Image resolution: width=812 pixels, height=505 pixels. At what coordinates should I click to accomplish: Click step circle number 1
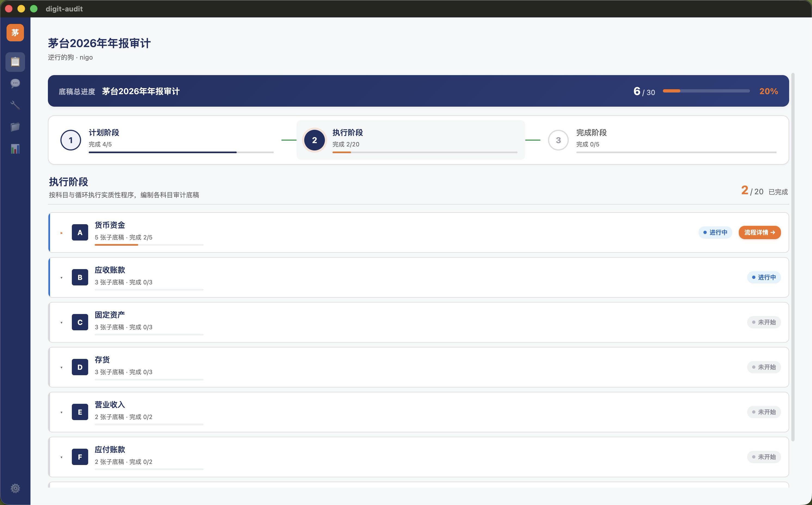point(70,140)
